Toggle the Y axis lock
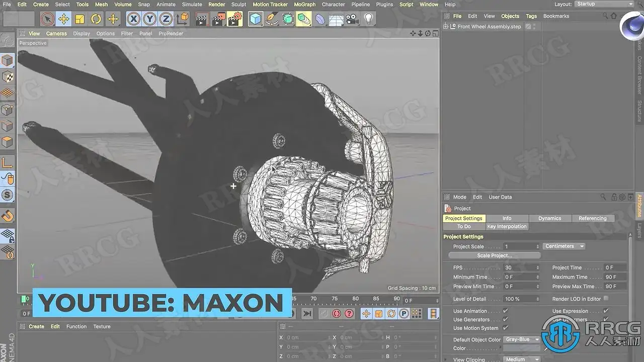This screenshot has height=362, width=644. click(149, 19)
